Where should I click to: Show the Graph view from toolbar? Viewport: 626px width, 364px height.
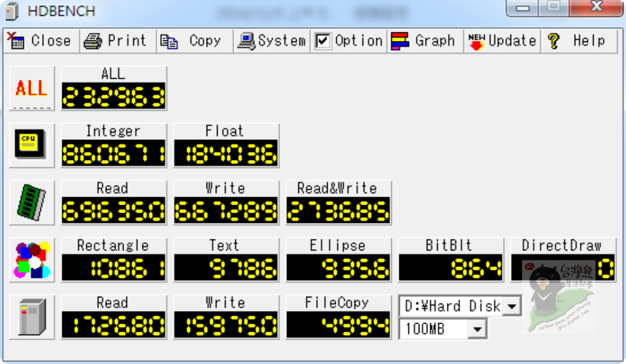[425, 41]
